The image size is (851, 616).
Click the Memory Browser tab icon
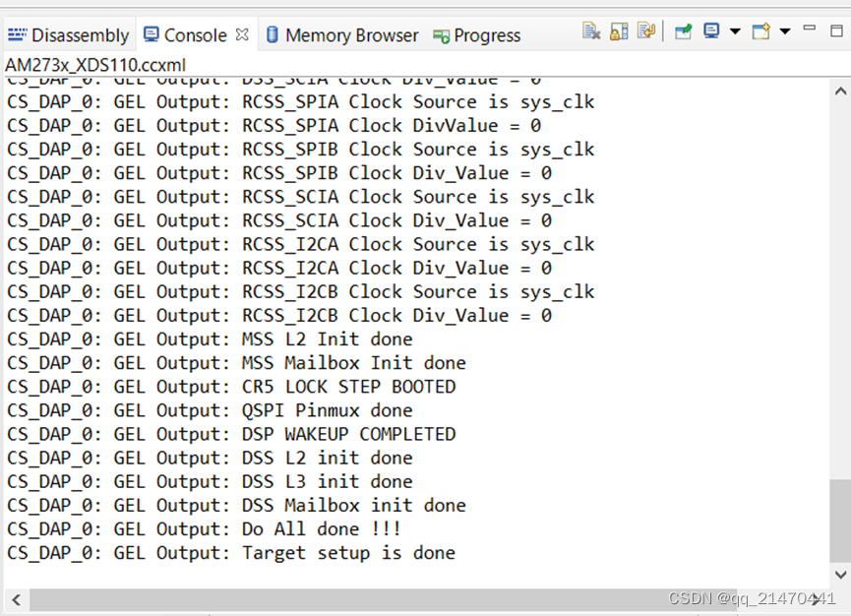click(x=273, y=33)
